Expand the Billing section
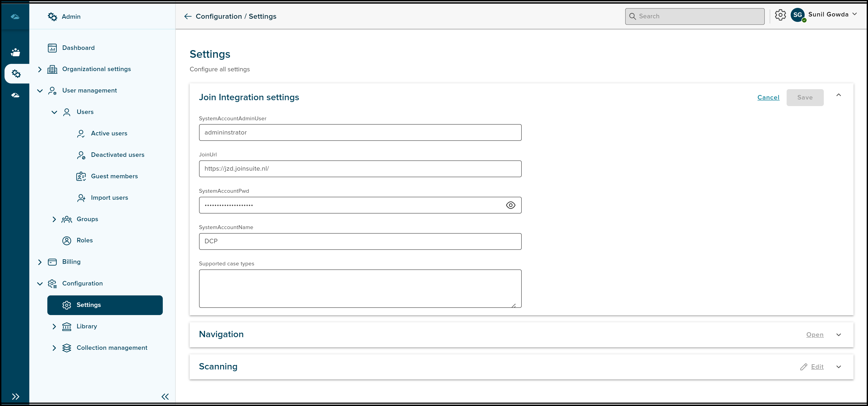The height and width of the screenshot is (406, 868). tap(40, 262)
